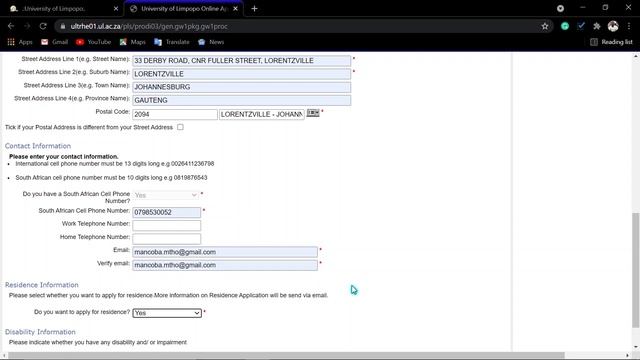Click the Email input field
Image resolution: width=640 pixels, height=360 pixels.
pos(225,252)
